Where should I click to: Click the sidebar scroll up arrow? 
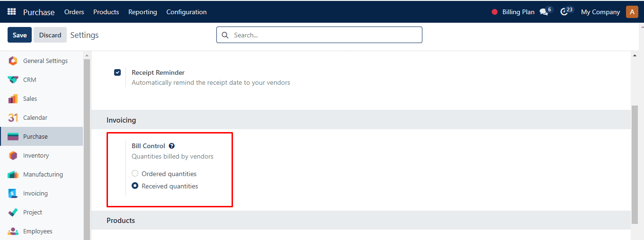87,55
